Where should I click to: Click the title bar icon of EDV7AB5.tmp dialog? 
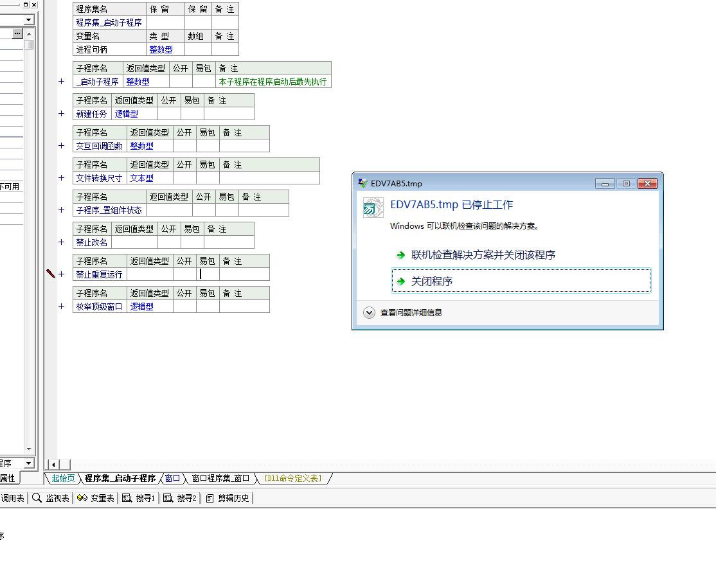[362, 183]
